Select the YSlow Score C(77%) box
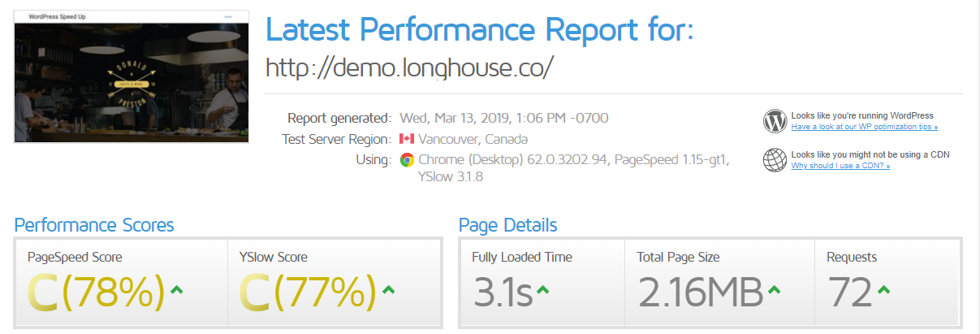Viewport: 980px width, 334px height. click(x=333, y=283)
